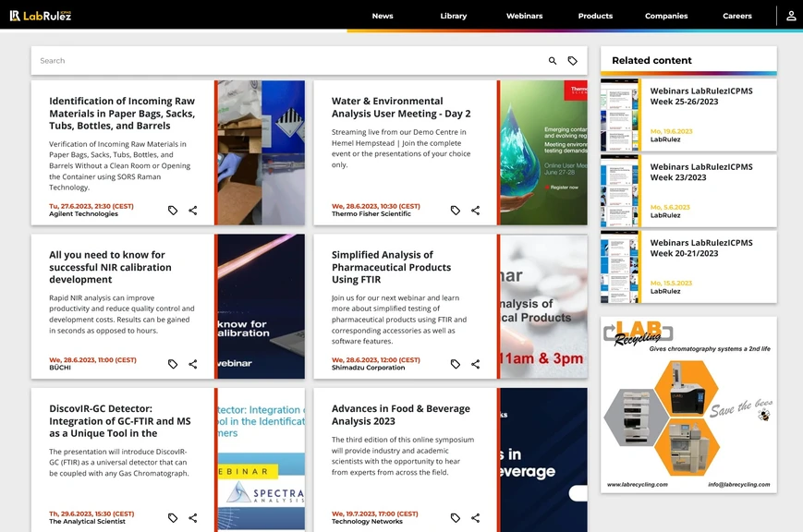Click date Mo, 15.5.2023 in related content
The width and height of the screenshot is (803, 532).
pyautogui.click(x=671, y=284)
